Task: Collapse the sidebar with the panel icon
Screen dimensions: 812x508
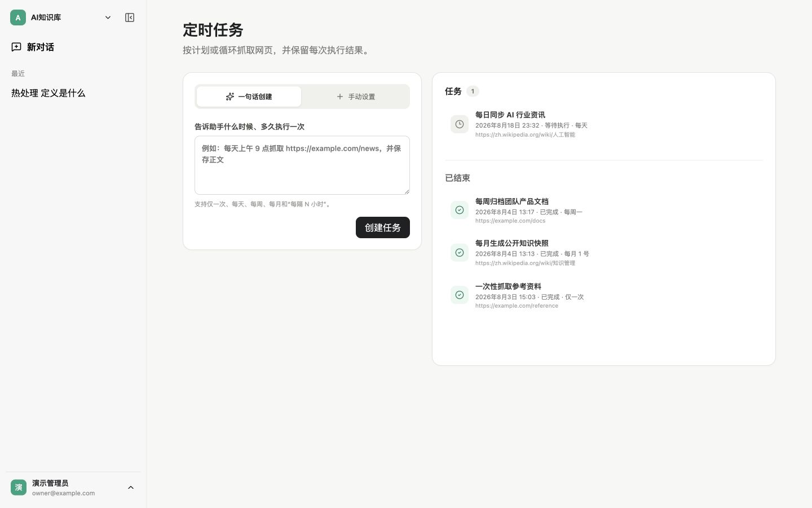Action: 130,17
